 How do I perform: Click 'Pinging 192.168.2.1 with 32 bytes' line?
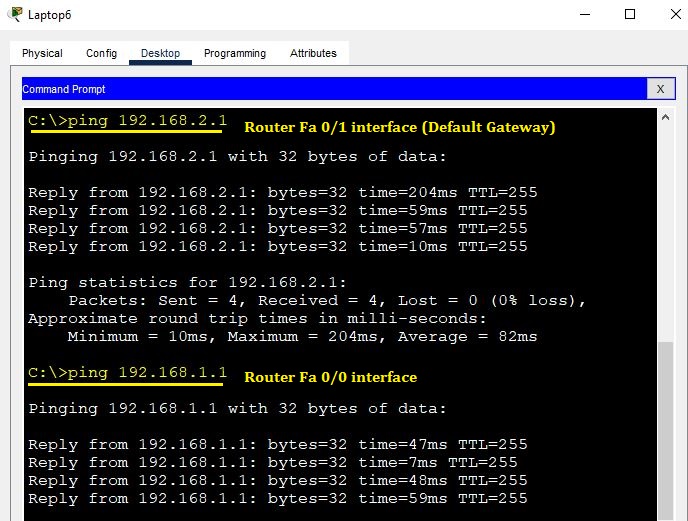pyautogui.click(x=237, y=156)
